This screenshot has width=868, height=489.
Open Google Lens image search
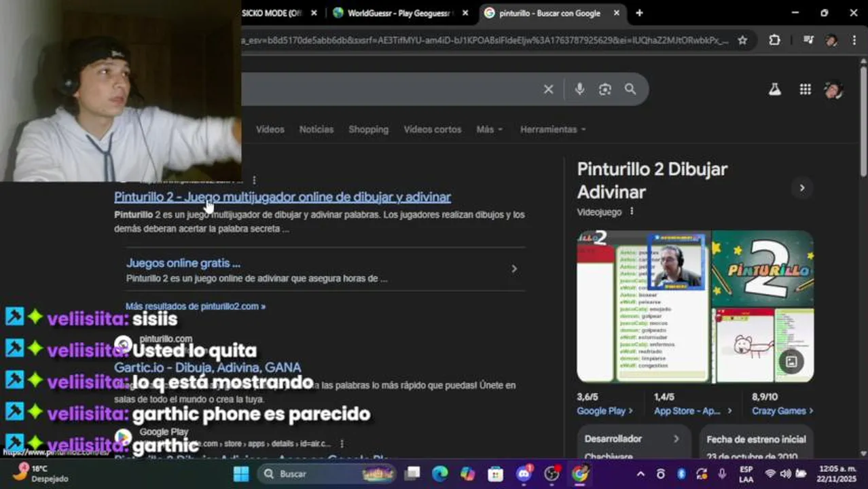point(605,89)
